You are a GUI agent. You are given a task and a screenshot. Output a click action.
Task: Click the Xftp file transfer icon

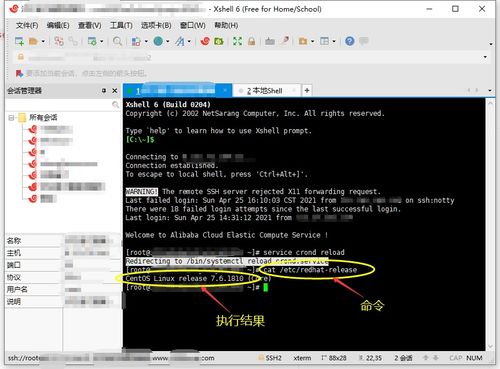219,41
